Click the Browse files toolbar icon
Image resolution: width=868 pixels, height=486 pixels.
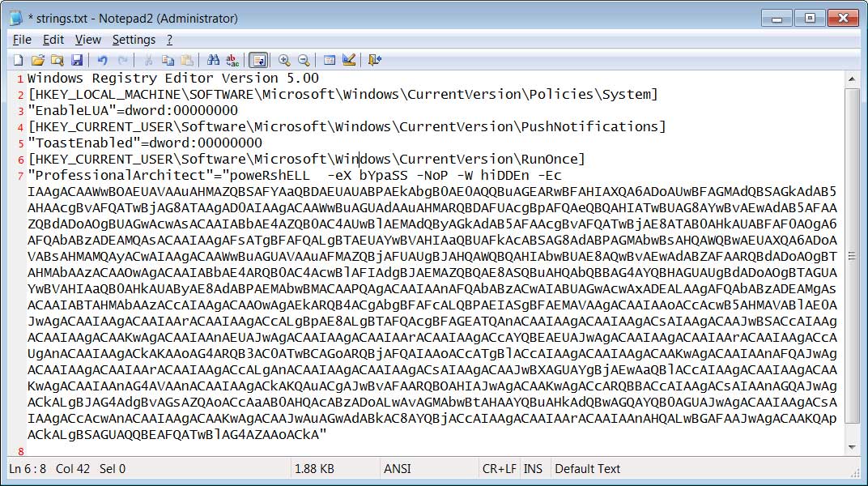[57, 60]
